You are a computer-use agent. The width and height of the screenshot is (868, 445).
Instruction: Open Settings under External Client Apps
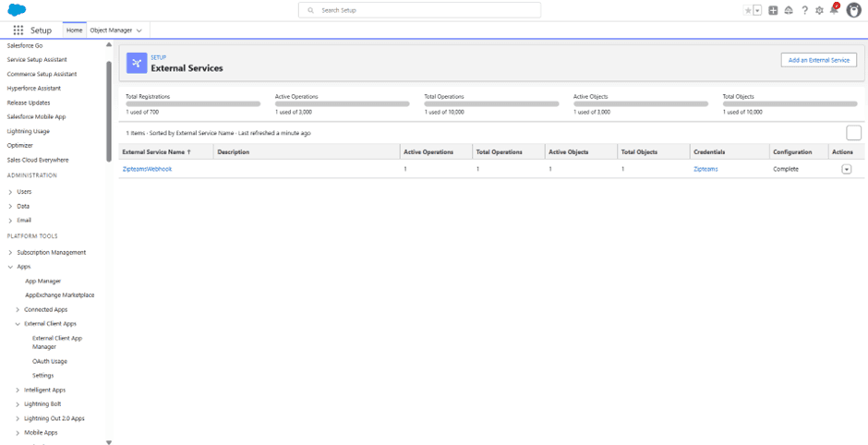(x=43, y=376)
